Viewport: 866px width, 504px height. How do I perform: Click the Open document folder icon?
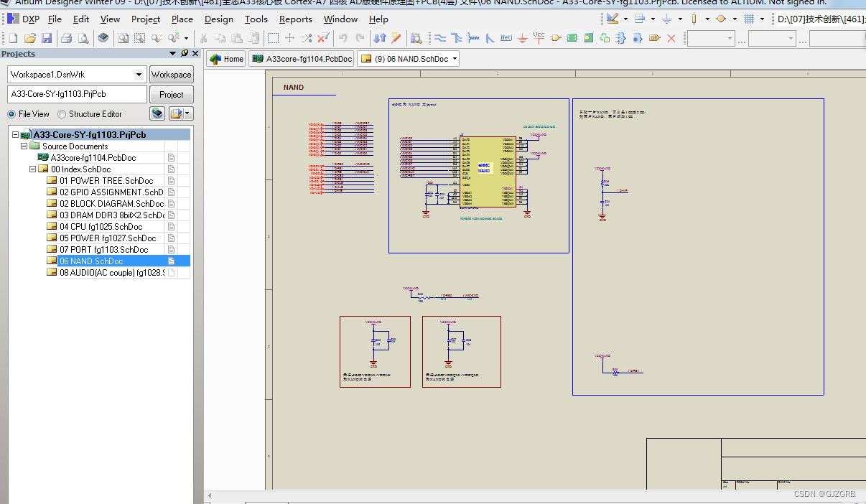click(29, 38)
